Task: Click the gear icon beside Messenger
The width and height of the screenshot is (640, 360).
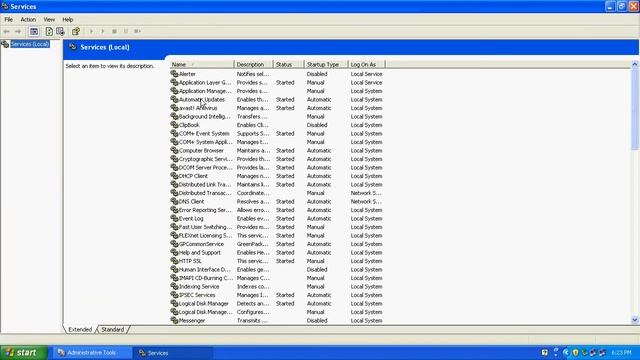Action: (x=174, y=320)
